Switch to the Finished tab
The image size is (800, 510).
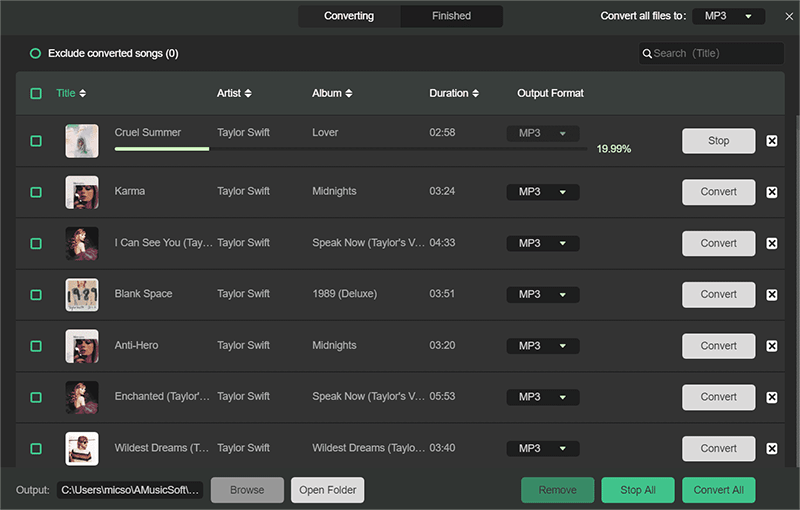452,16
